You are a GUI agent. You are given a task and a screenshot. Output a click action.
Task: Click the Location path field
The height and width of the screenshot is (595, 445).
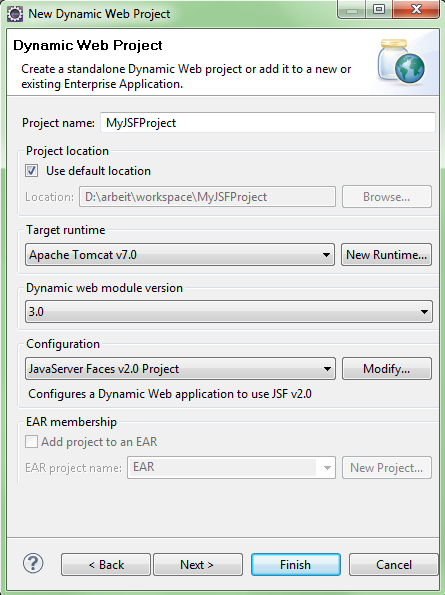point(207,197)
